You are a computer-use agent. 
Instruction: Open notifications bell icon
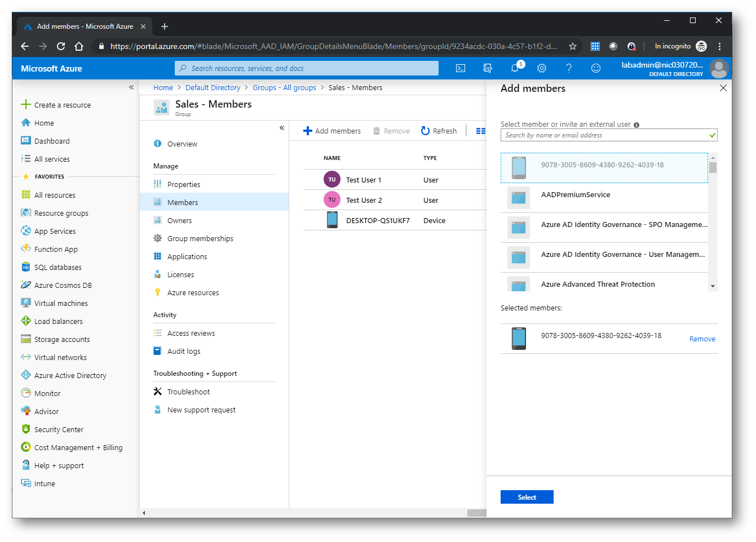click(x=515, y=68)
